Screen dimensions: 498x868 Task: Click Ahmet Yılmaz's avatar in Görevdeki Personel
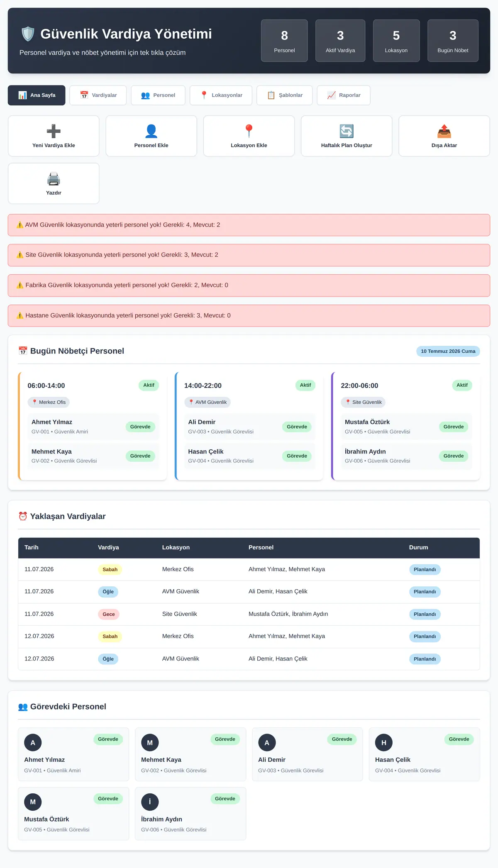pos(33,743)
